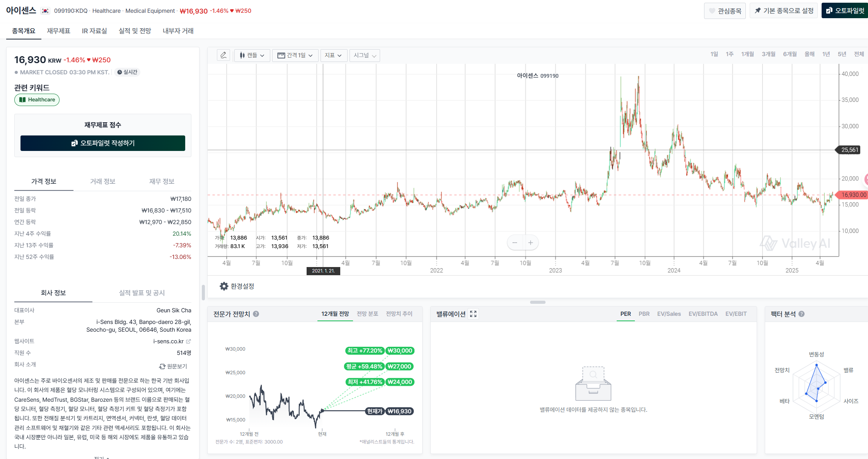Screen dimensions: 868x459
Task: Pin as default stock with 기본 종목으로 설정
Action: point(784,11)
